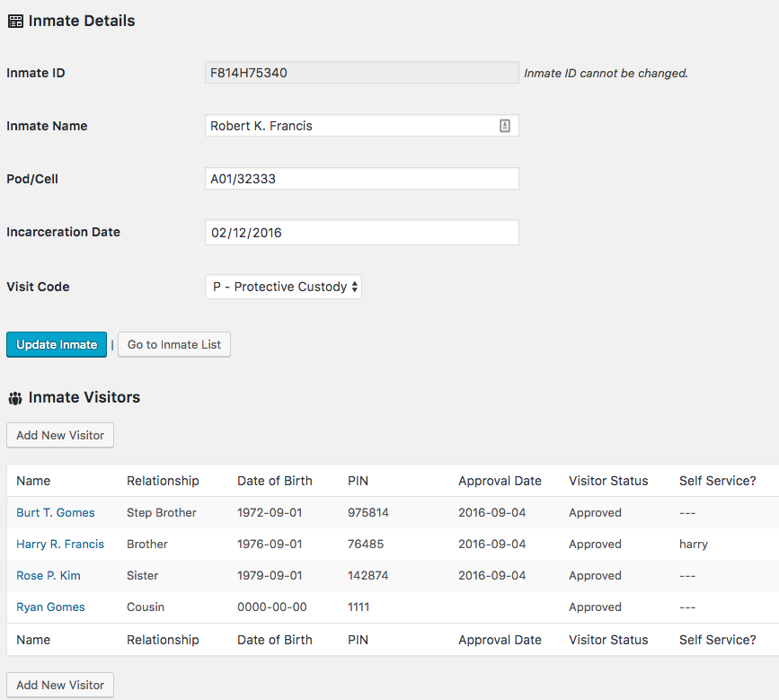The height and width of the screenshot is (700, 779).
Task: Open the Visit Code dropdown
Action: tap(283, 287)
